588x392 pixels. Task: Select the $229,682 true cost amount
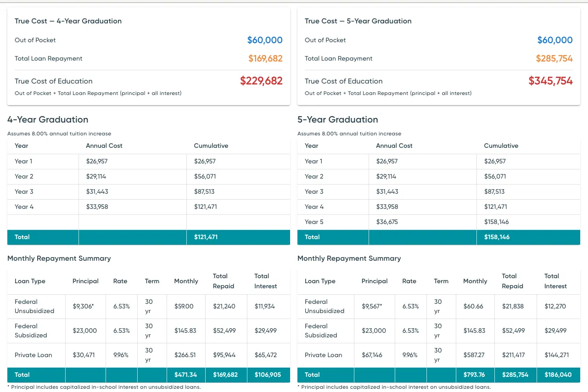point(261,81)
